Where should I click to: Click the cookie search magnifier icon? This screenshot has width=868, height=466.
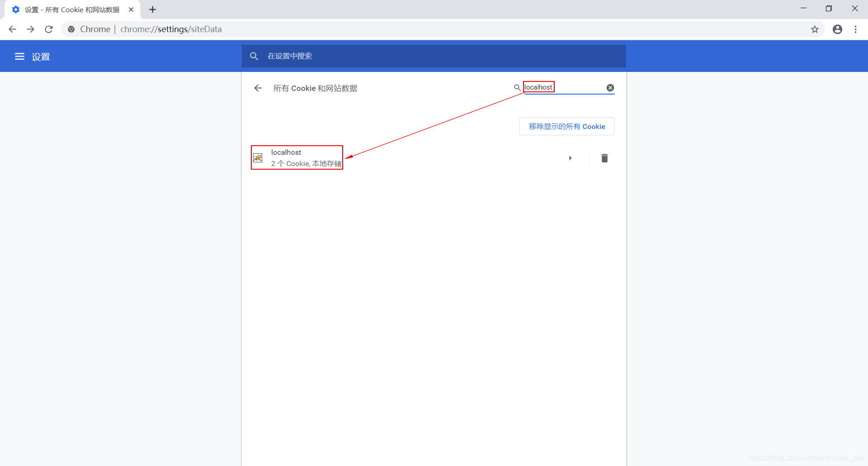[517, 88]
